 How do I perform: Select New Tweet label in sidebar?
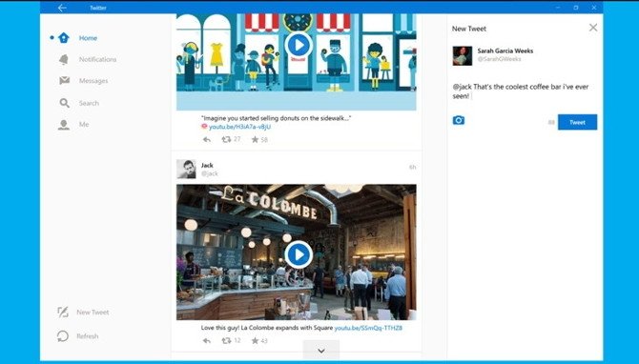pos(93,313)
